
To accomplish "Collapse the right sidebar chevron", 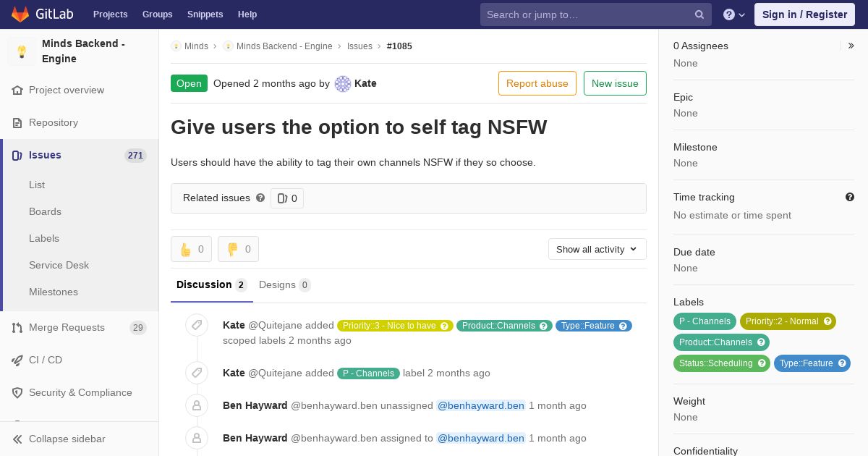I will click(851, 46).
